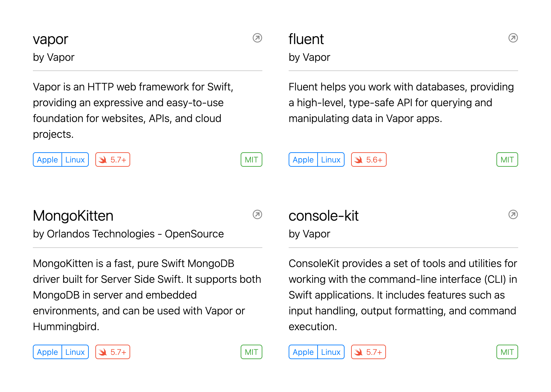Click the MIT license badge on MongoKitten
Image resolution: width=551 pixels, height=392 pixels.
(251, 352)
